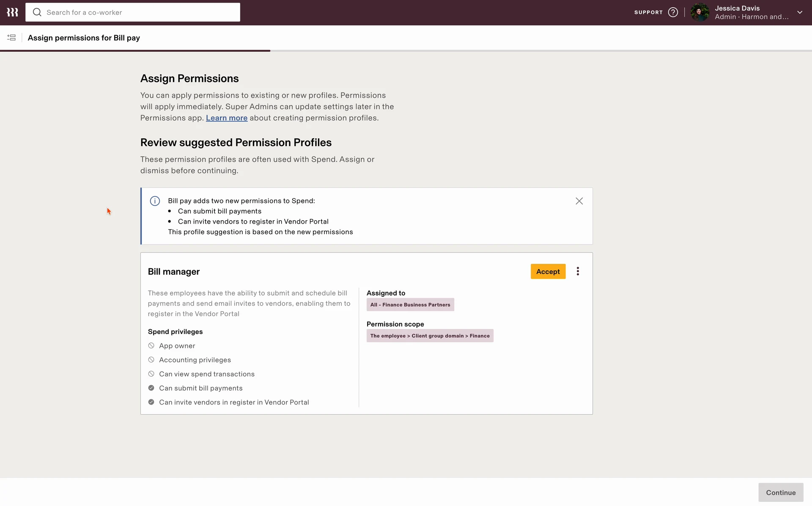Focus the co-worker search field
The image size is (812, 506).
click(x=133, y=12)
